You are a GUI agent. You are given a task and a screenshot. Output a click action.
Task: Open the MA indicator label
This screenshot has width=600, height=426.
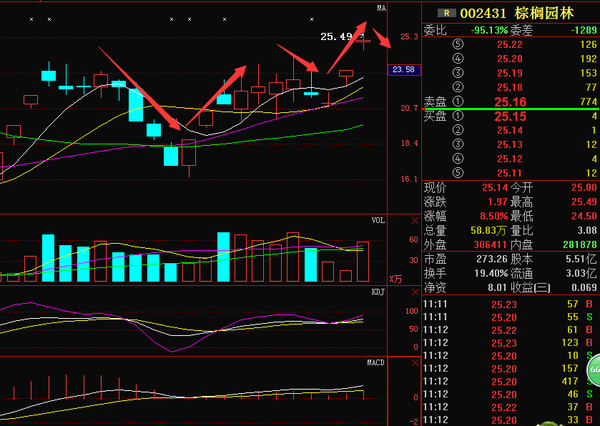[380, 8]
